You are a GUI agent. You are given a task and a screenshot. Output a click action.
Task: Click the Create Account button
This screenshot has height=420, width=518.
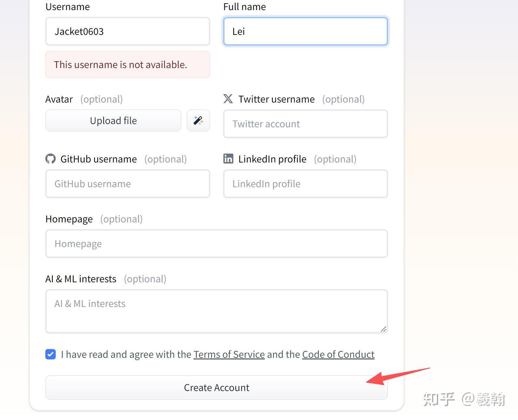tap(216, 387)
